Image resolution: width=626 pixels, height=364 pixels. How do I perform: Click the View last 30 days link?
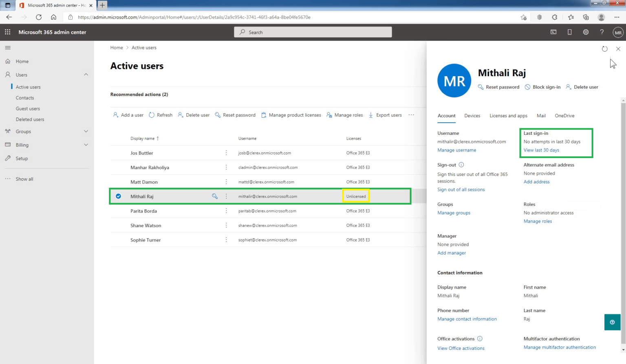[x=541, y=150]
